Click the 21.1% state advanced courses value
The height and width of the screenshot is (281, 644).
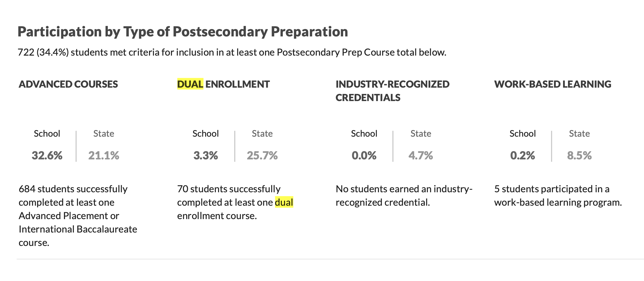[x=104, y=156]
